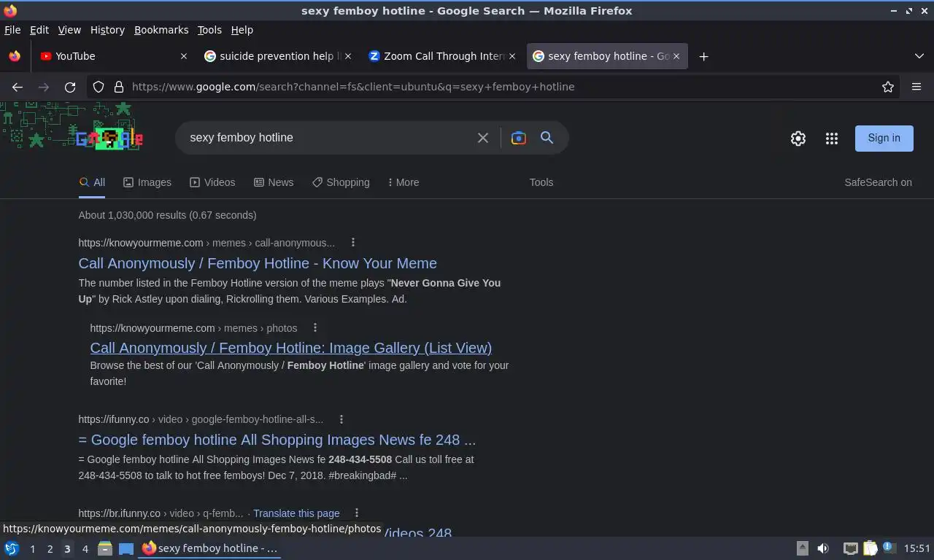Open Google quick settings gear

pos(798,139)
